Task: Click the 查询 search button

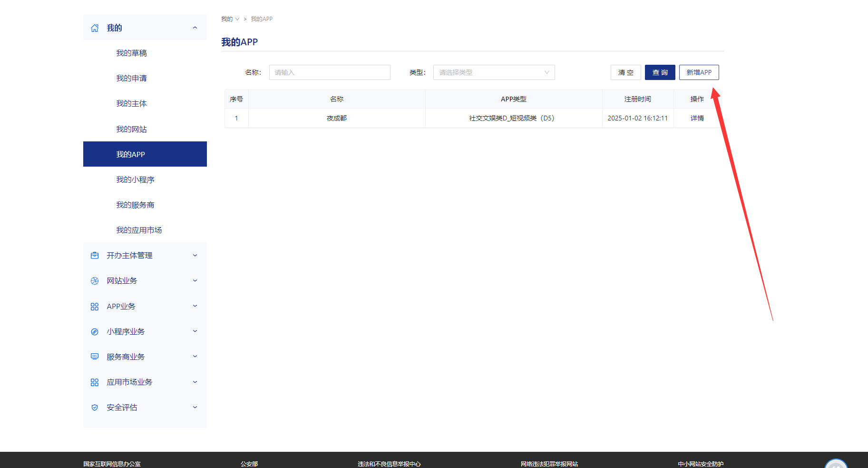Action: pyautogui.click(x=660, y=72)
